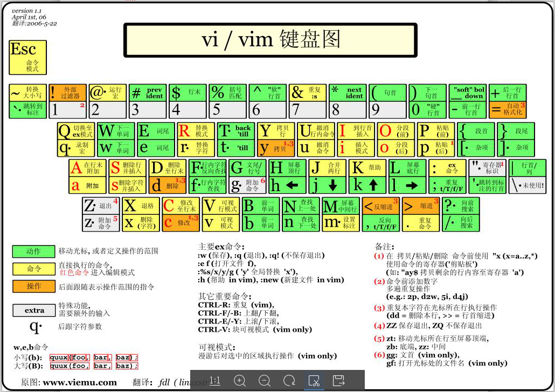Click the 'CTRL-V: 块可视模式' line
This screenshot has width=555, height=392.
[255, 330]
